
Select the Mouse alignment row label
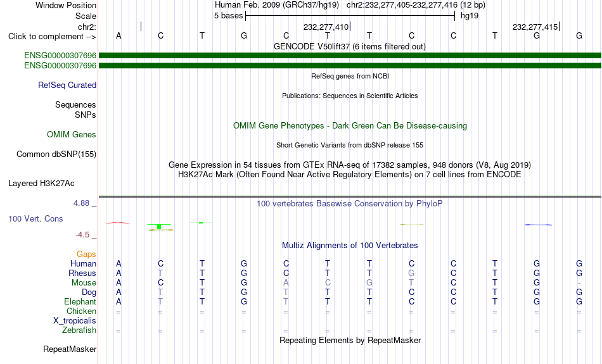click(x=84, y=283)
